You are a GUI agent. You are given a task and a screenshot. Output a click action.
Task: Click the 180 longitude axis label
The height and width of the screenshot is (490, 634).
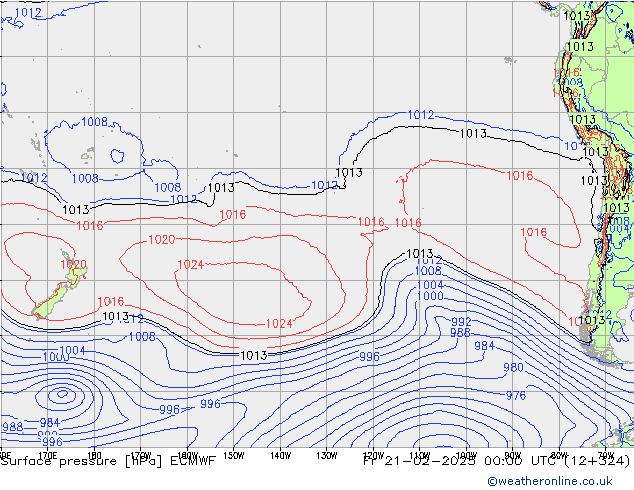[x=94, y=456]
